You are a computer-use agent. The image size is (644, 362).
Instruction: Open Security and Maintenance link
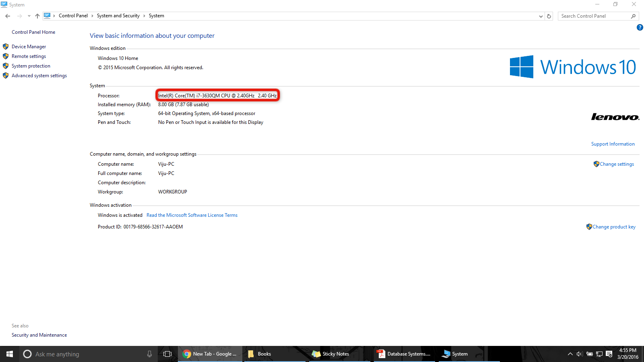[39, 335]
